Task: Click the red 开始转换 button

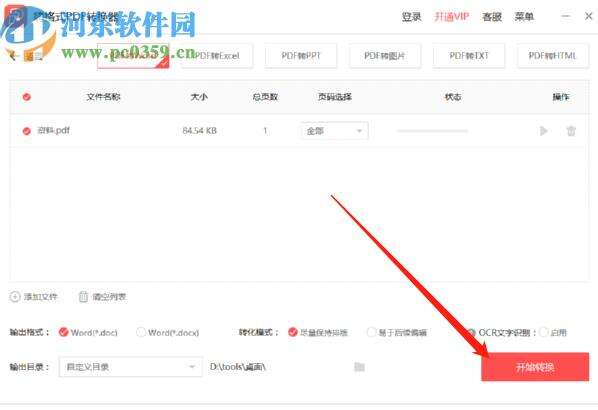Action: point(535,367)
